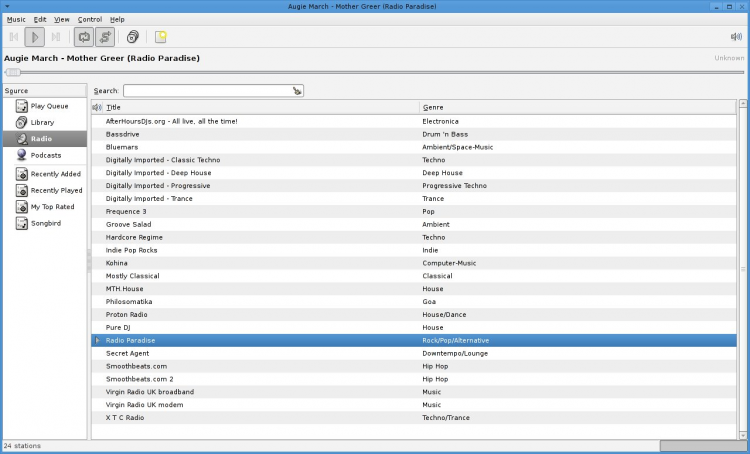Select Digitally Imported - Classic Techno

pos(163,160)
